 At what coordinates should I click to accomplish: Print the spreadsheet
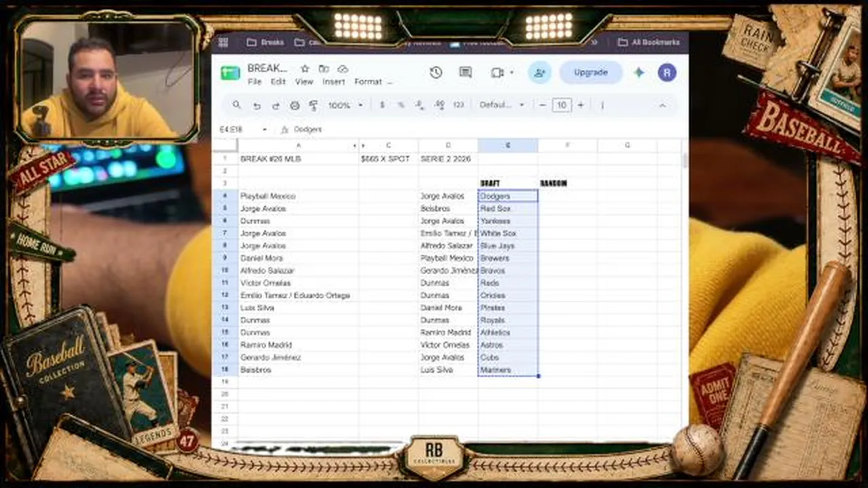point(295,106)
